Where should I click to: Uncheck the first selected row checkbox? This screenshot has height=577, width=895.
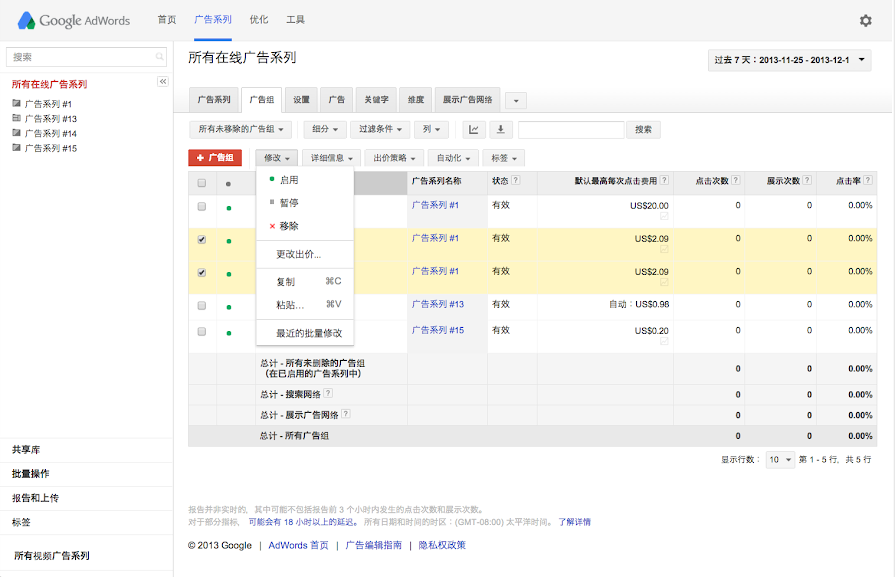coord(202,240)
